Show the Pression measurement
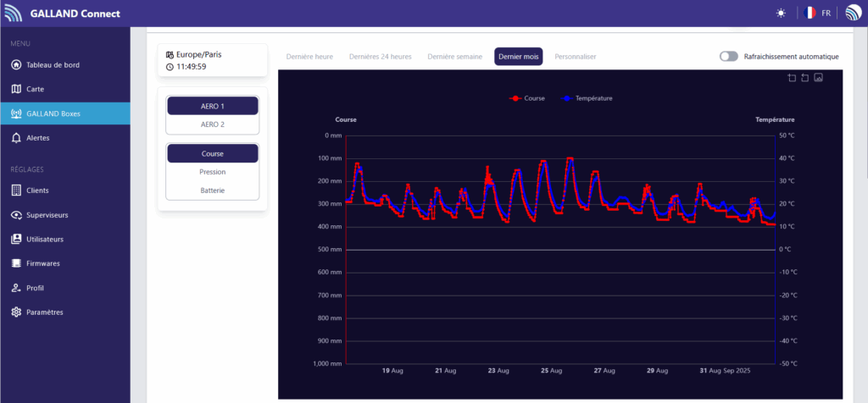Viewport: 868px width, 403px height. click(213, 172)
